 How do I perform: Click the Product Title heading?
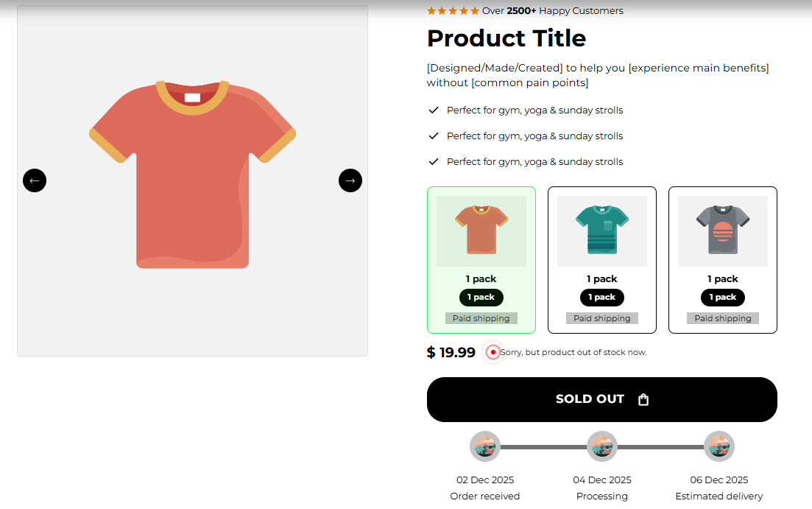506,38
